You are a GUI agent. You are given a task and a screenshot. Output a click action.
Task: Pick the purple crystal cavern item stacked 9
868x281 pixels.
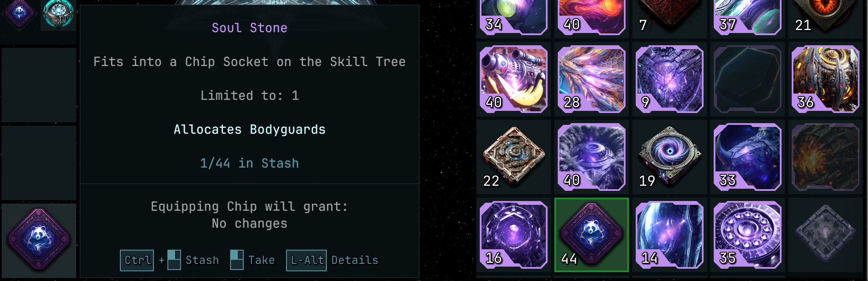pos(670,79)
